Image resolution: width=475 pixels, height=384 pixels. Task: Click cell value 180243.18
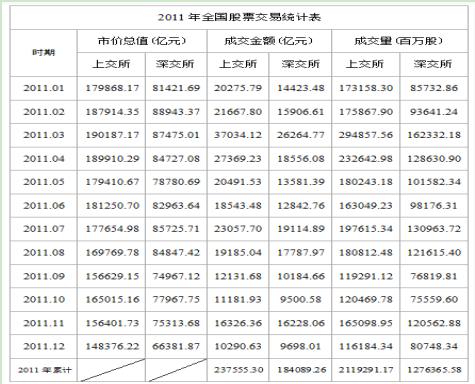point(366,182)
